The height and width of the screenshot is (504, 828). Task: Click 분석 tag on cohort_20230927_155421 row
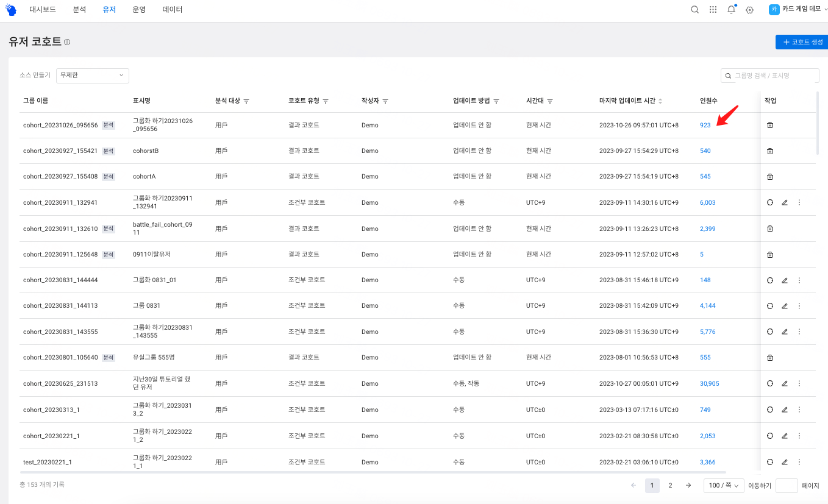pos(109,151)
